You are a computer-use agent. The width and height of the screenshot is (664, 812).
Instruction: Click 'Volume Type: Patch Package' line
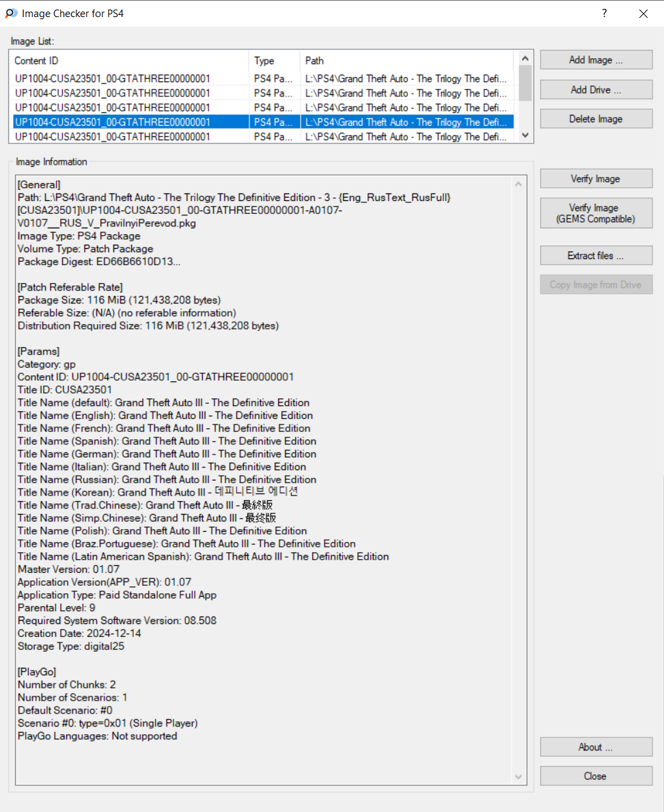[85, 249]
